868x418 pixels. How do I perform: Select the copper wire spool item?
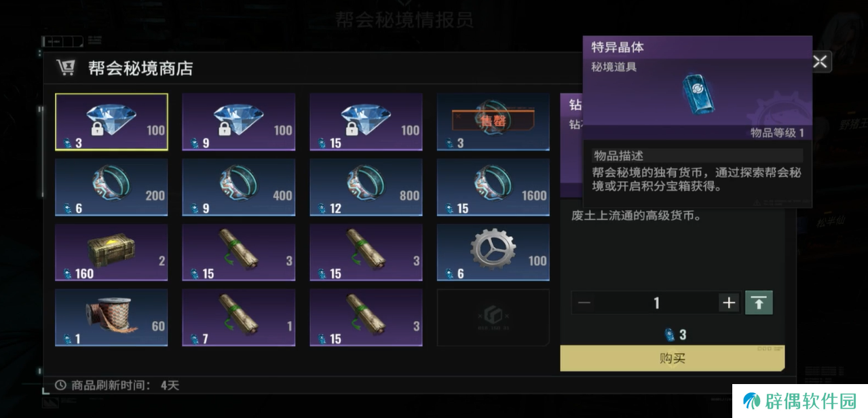coord(111,318)
